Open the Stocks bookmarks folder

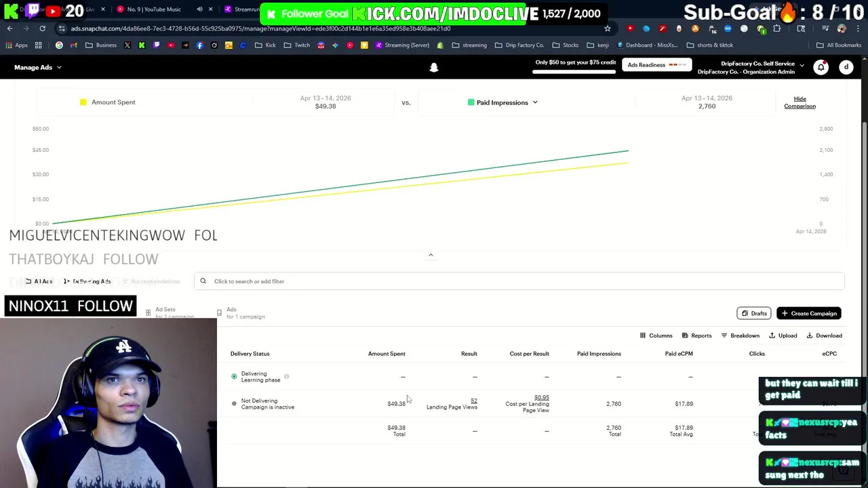tap(565, 45)
